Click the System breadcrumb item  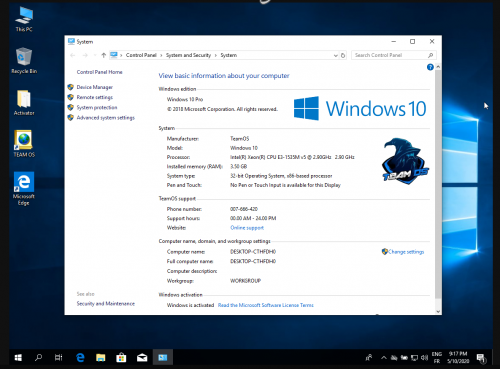click(229, 55)
